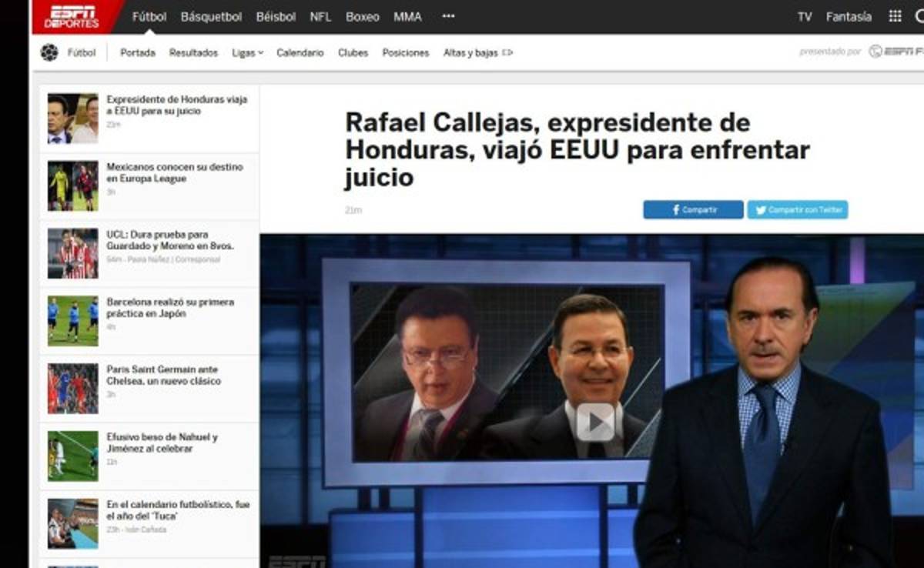Expand the more sports ellipsis menu

(x=447, y=16)
